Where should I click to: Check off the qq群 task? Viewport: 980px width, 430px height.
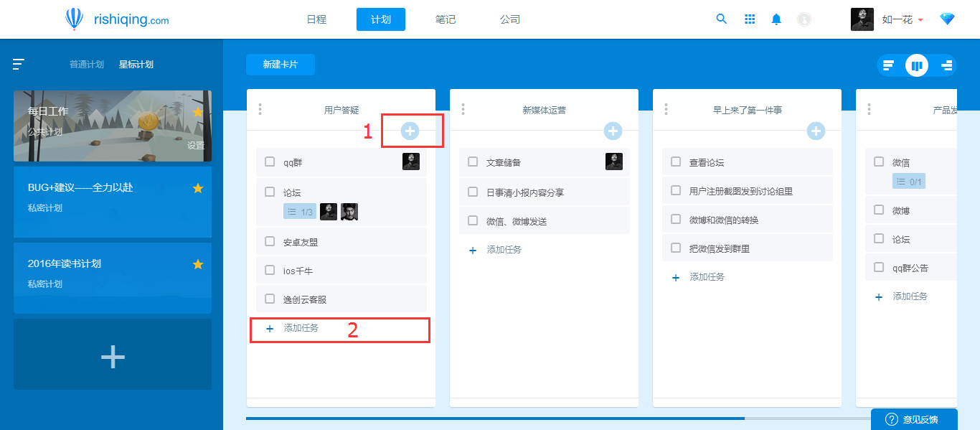270,162
